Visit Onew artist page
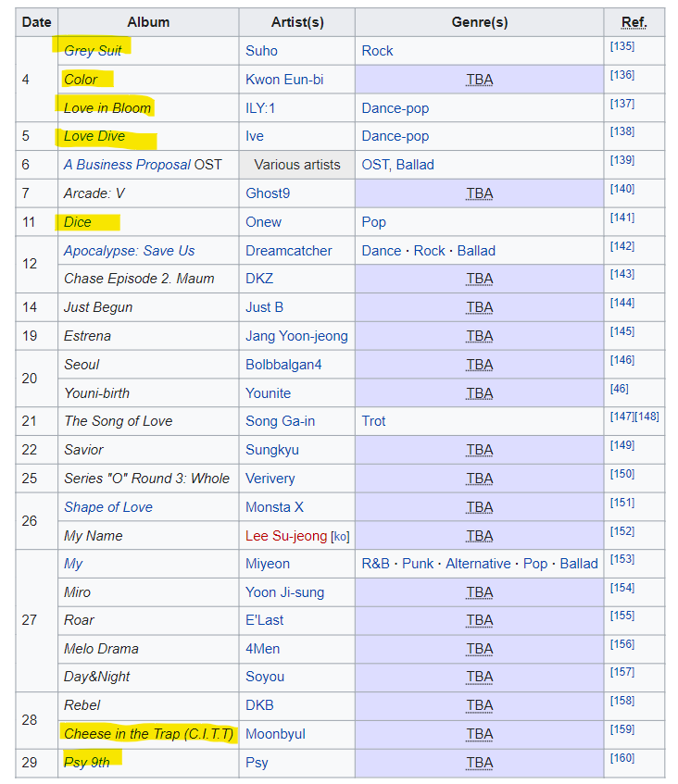Image resolution: width=678 pixels, height=784 pixels. [263, 222]
